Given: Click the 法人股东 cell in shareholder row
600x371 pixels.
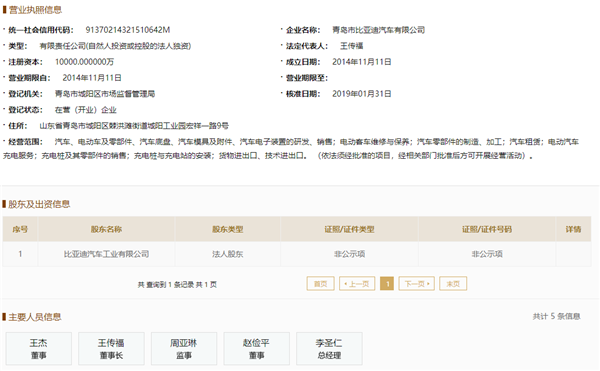Looking at the screenshot, I should pos(228,254).
